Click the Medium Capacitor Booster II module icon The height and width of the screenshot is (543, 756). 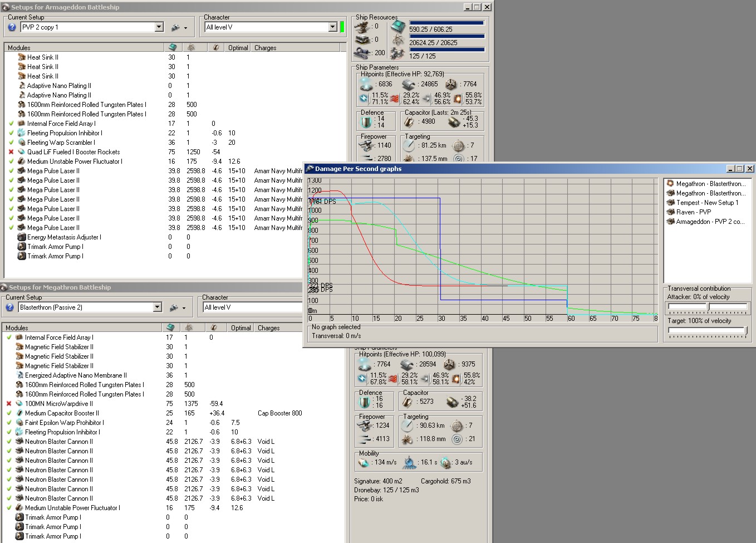19,413
